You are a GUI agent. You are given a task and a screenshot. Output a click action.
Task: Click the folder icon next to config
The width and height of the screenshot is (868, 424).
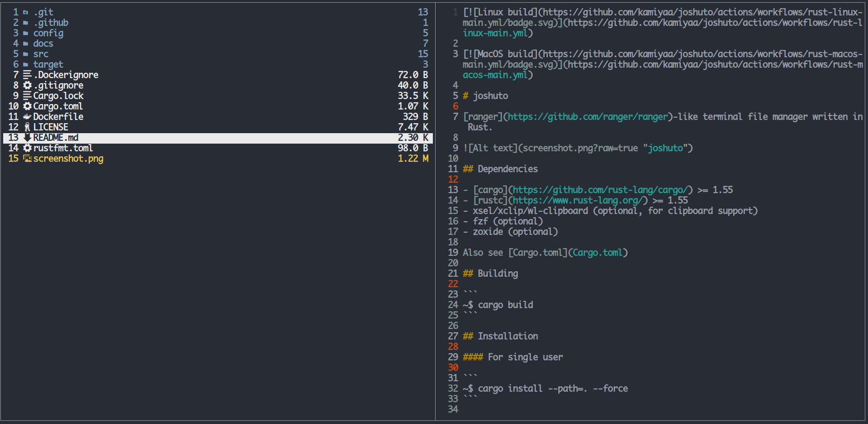[x=26, y=33]
